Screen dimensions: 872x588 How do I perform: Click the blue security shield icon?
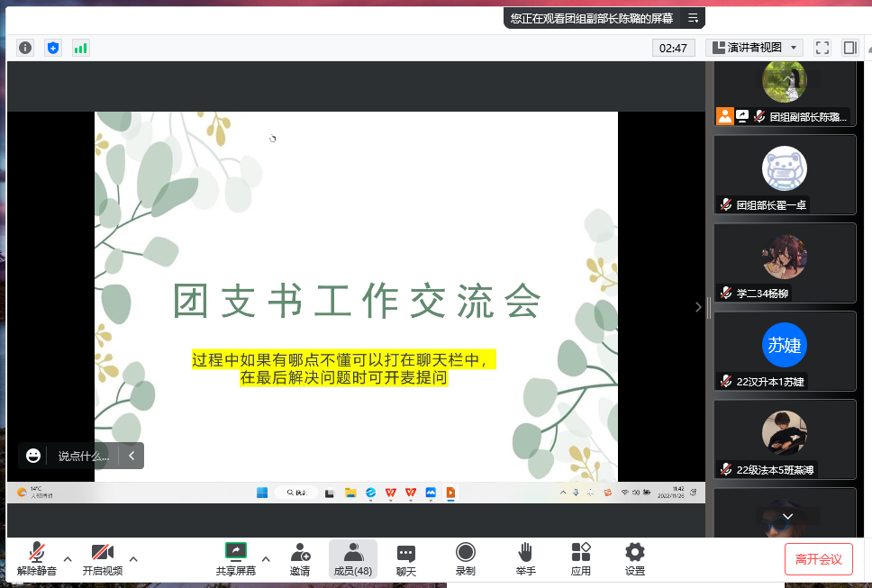(53, 48)
